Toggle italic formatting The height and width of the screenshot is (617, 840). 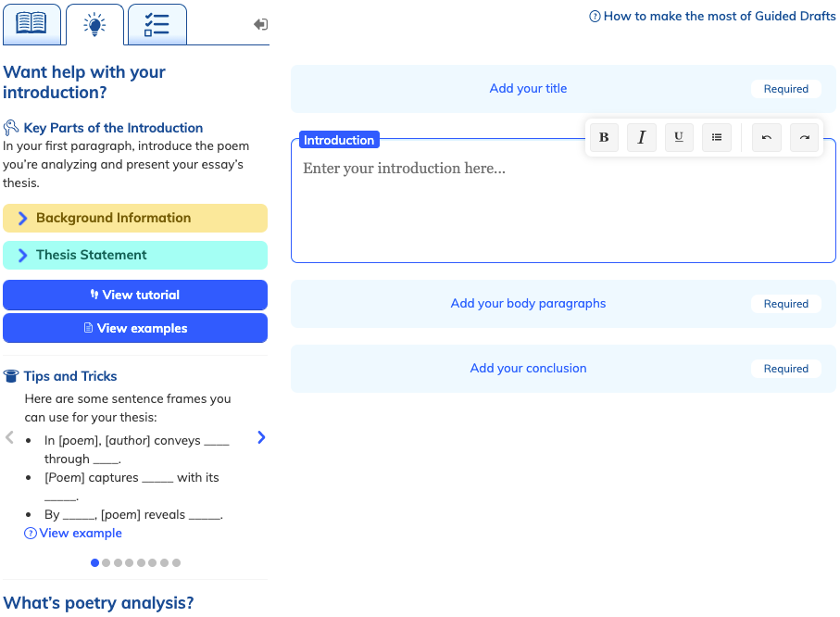[641, 137]
